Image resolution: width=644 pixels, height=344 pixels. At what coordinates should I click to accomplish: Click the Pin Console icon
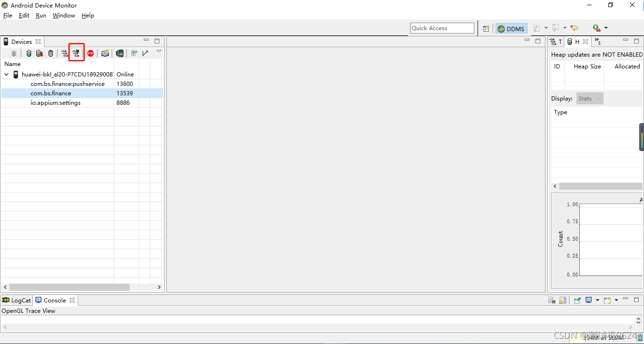(x=577, y=300)
